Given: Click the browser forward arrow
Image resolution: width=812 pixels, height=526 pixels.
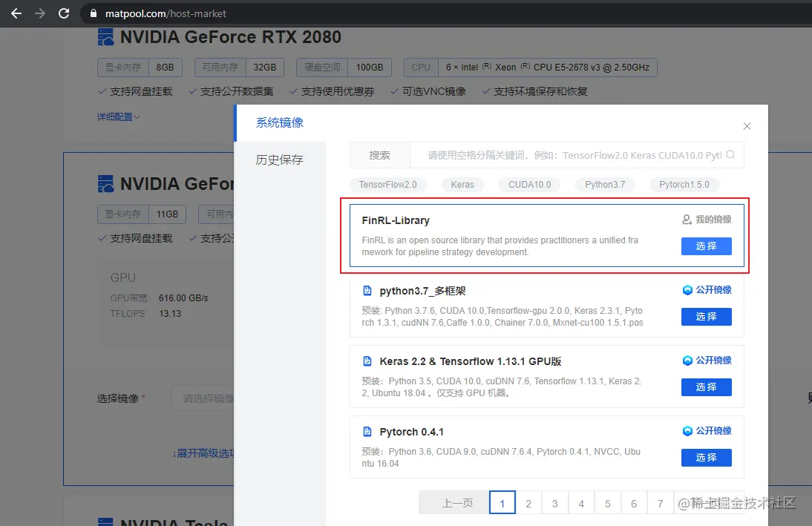Looking at the screenshot, I should [x=40, y=13].
